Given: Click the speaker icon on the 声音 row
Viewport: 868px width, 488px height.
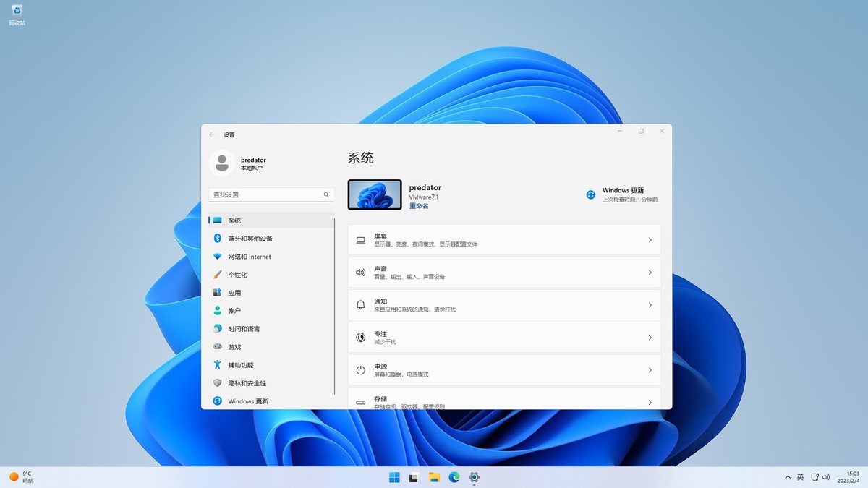Looking at the screenshot, I should 360,272.
